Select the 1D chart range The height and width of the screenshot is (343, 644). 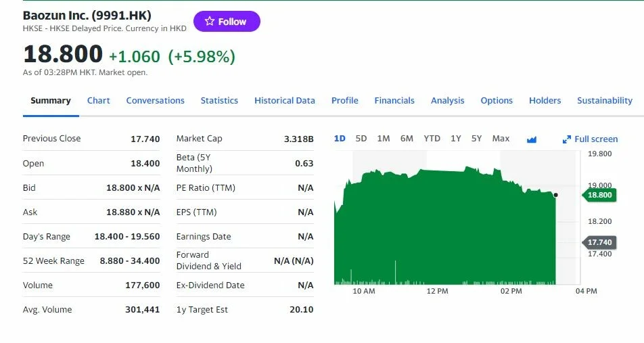pos(340,139)
